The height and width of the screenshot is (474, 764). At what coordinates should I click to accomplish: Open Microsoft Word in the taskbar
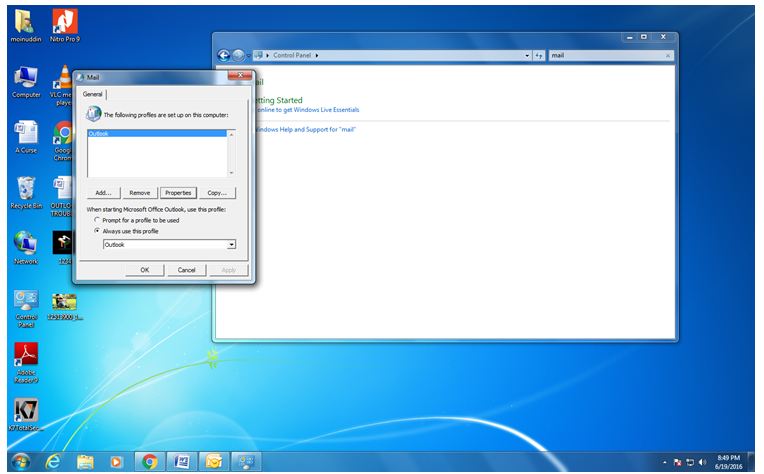point(182,462)
